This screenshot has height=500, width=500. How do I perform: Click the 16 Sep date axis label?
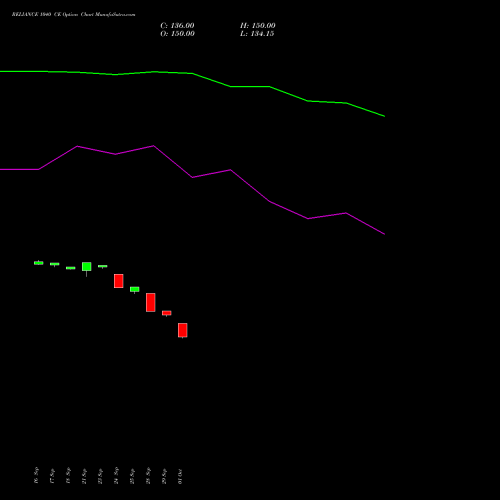[36, 475]
